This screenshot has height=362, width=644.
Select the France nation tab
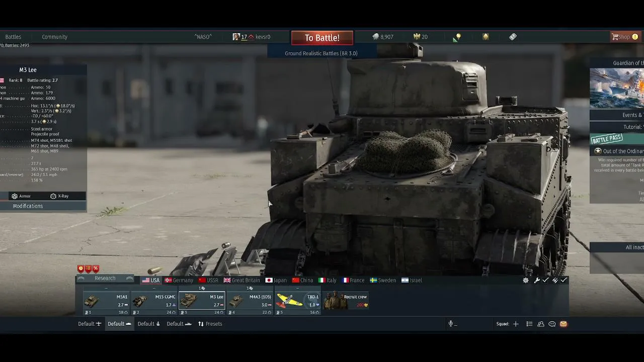point(353,281)
